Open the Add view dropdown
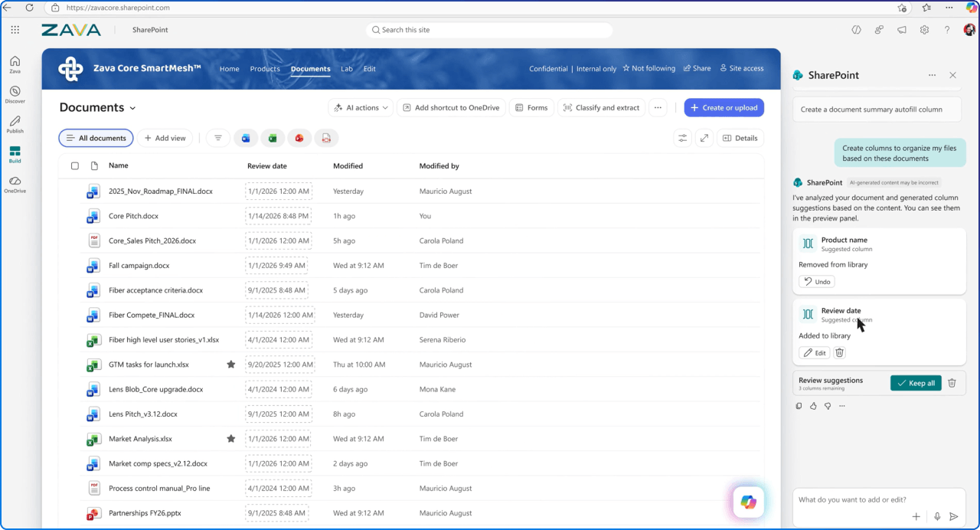The image size is (980, 530). 165,138
